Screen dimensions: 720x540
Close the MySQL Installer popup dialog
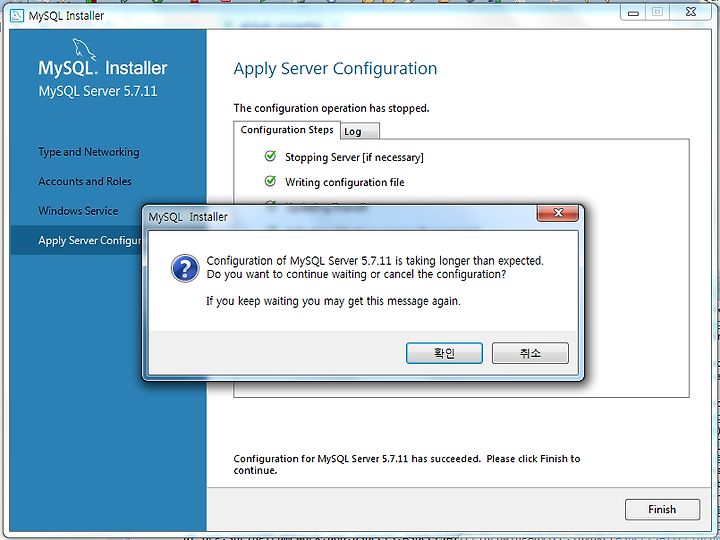[x=558, y=213]
